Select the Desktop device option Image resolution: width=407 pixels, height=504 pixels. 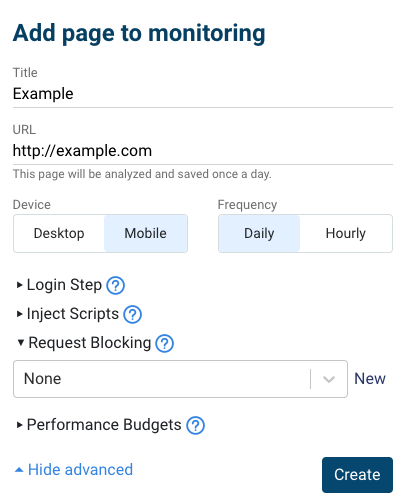(x=59, y=233)
